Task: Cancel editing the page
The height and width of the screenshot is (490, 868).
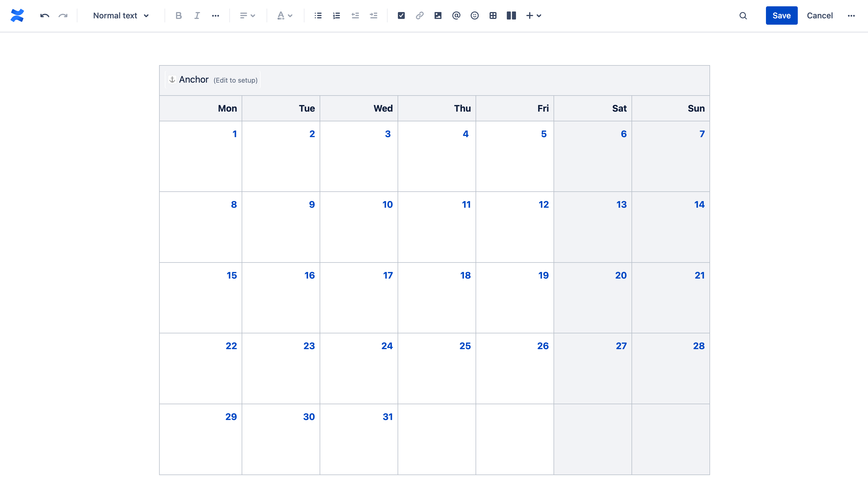Action: tap(820, 15)
